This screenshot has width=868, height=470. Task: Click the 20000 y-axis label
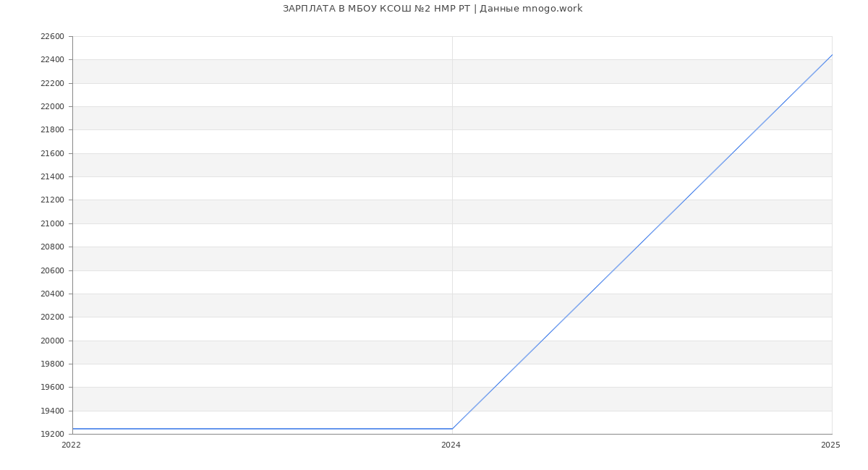pos(52,341)
